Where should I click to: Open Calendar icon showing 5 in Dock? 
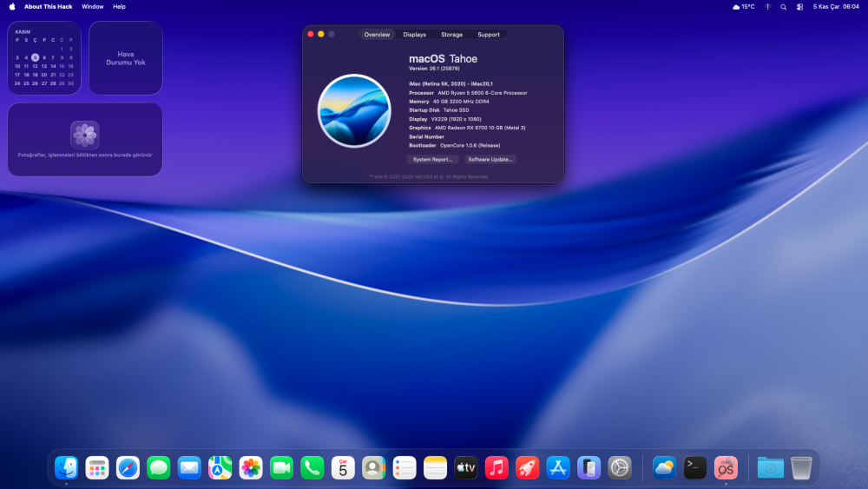coord(343,468)
